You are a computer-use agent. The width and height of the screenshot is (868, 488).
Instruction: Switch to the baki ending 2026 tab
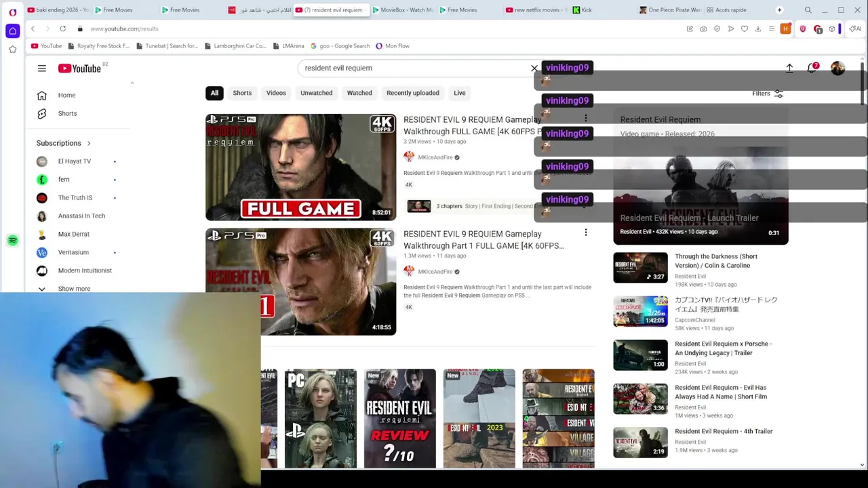pos(57,10)
